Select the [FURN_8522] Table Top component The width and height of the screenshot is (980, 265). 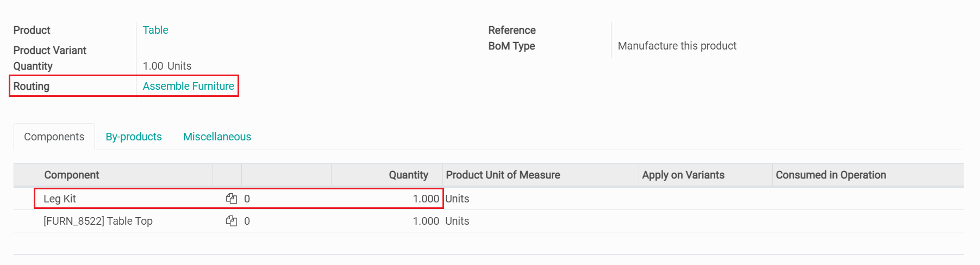click(x=98, y=221)
